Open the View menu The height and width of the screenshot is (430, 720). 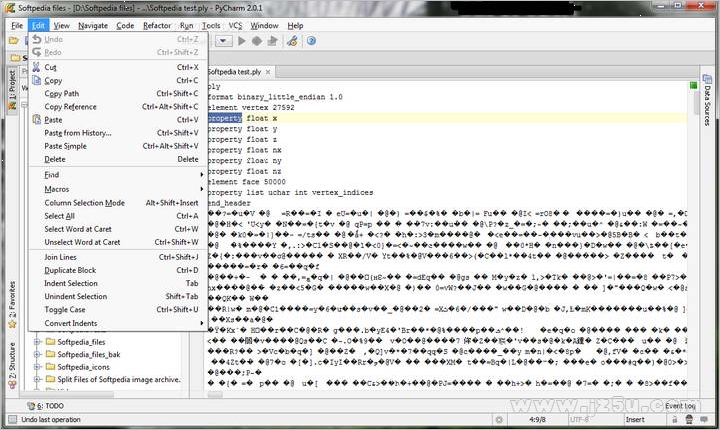point(62,26)
